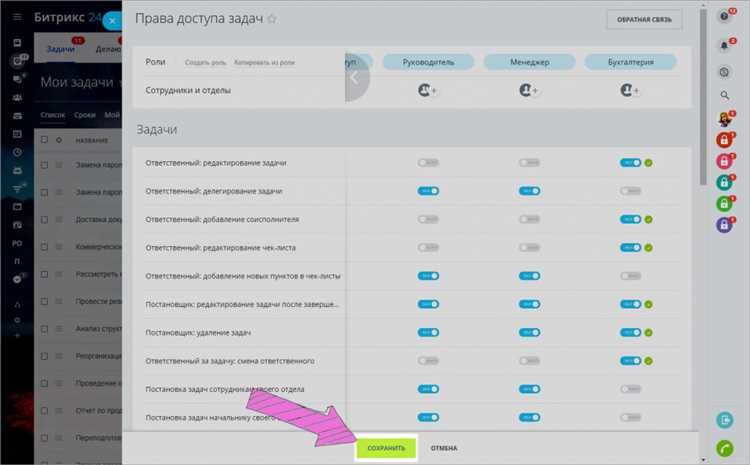The image size is (750, 465).
Task: Toggle редактирование задачи после завершения for Бухгалтерия
Action: (x=630, y=304)
